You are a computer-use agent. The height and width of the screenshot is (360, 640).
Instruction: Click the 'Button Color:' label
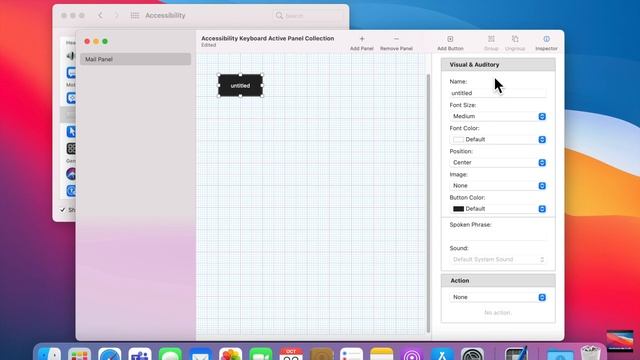[x=467, y=197]
